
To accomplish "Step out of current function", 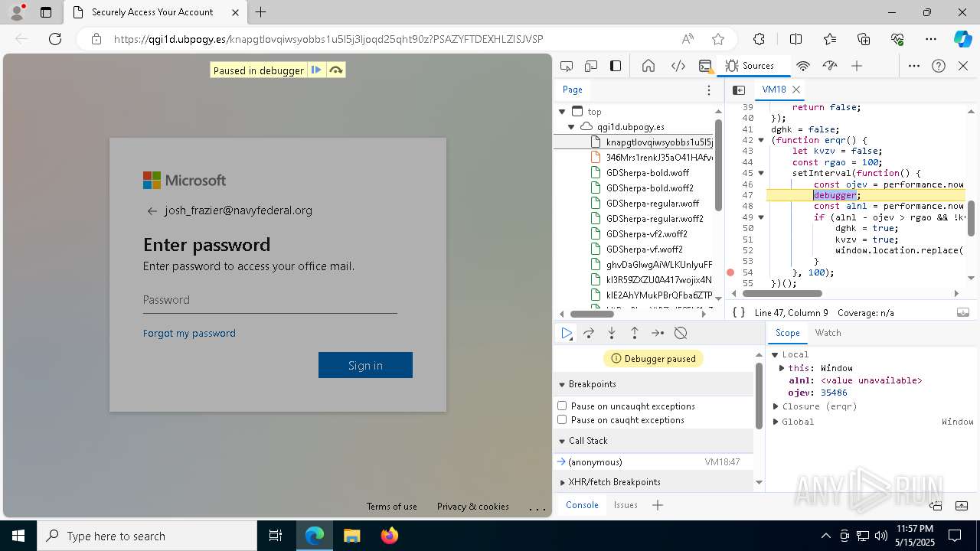I will tap(635, 333).
